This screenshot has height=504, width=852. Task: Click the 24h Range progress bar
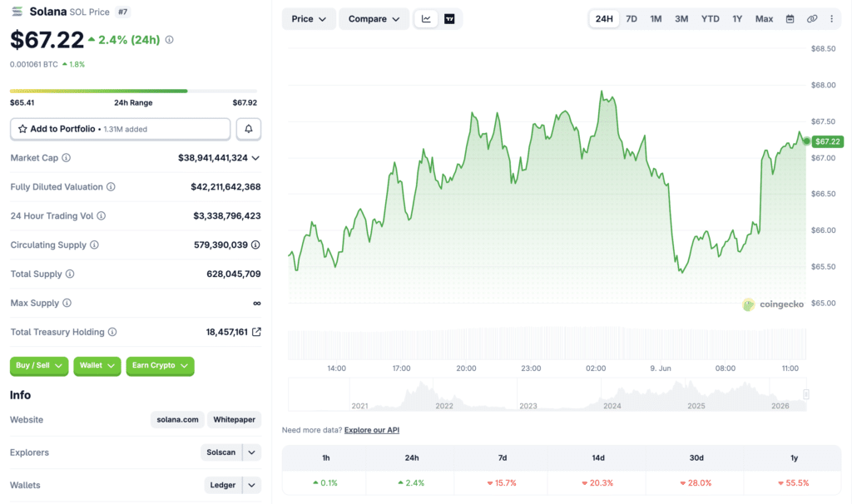(x=134, y=91)
